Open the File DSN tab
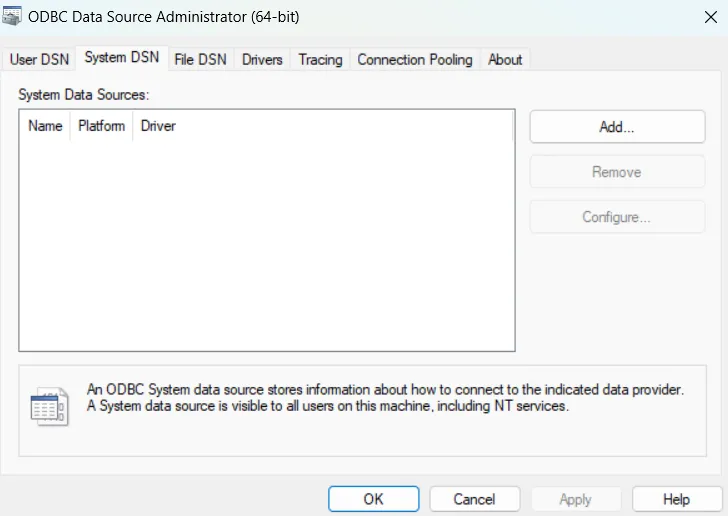Image resolution: width=728 pixels, height=516 pixels. pyautogui.click(x=201, y=59)
